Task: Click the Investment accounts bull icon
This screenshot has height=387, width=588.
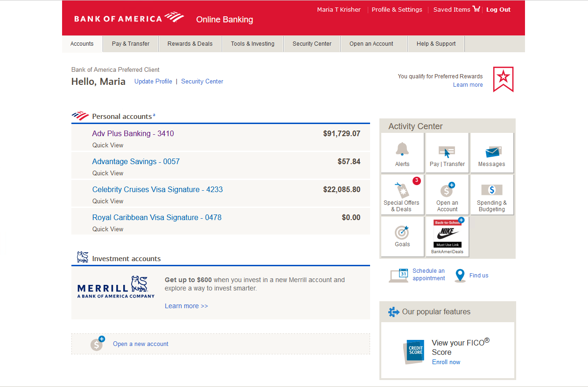Action: (x=83, y=257)
